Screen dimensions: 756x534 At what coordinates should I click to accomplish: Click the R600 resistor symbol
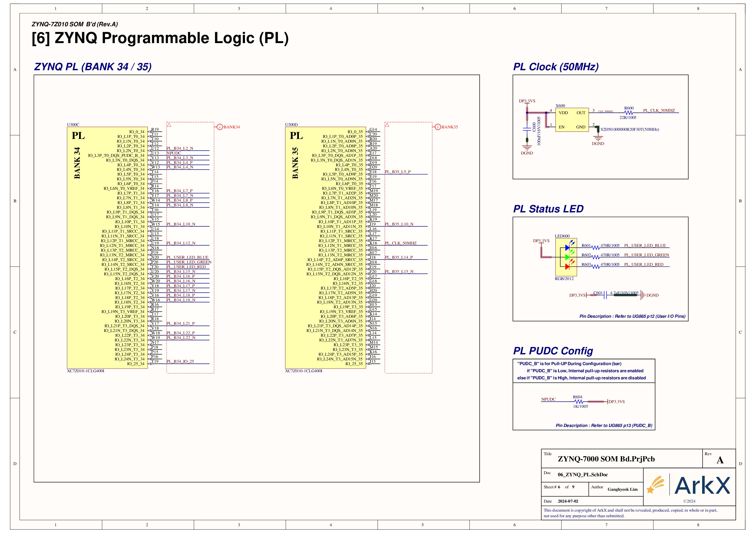pos(628,113)
